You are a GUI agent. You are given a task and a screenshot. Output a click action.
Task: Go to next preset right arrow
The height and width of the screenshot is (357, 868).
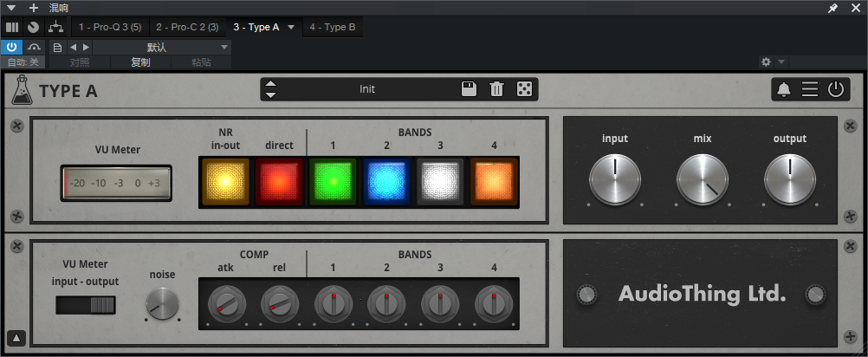click(x=87, y=48)
